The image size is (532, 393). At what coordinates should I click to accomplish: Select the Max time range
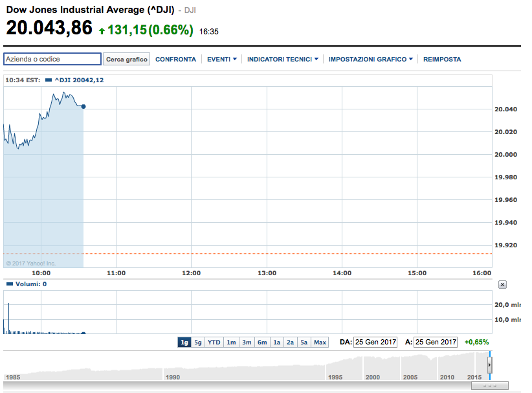coord(320,342)
